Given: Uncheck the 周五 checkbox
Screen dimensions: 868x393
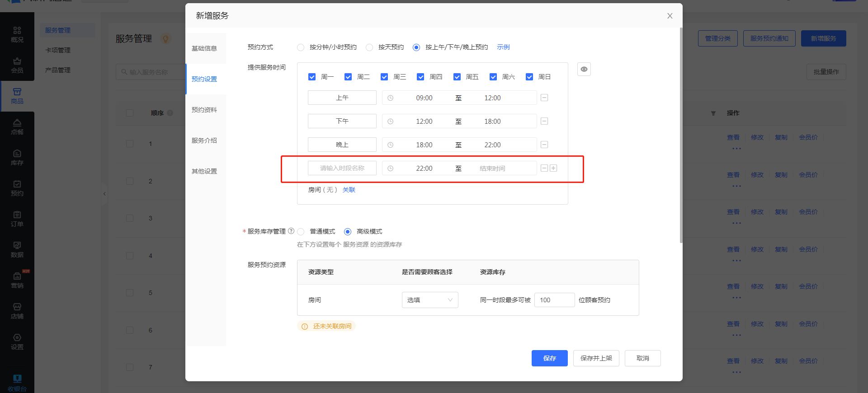Looking at the screenshot, I should pyautogui.click(x=457, y=77).
